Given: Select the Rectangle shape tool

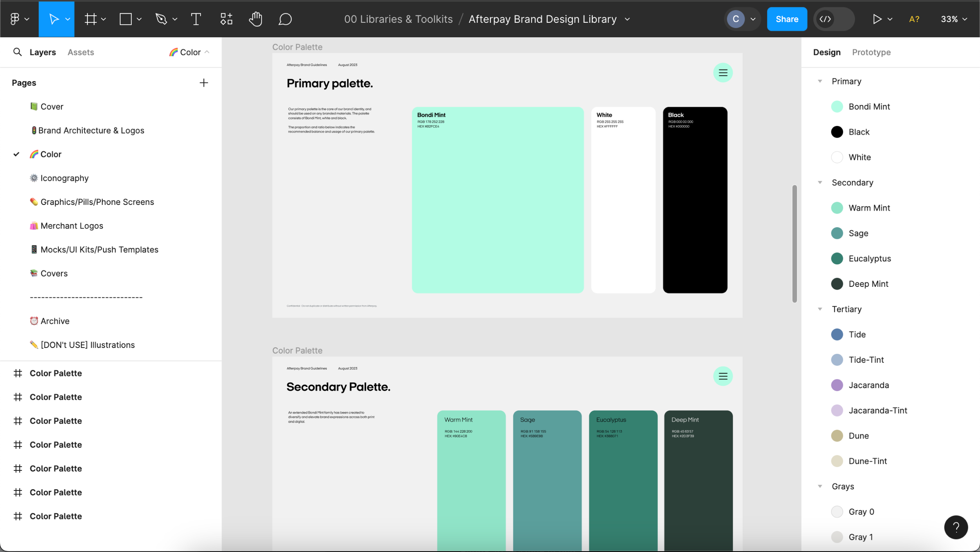Looking at the screenshot, I should 125,19.
